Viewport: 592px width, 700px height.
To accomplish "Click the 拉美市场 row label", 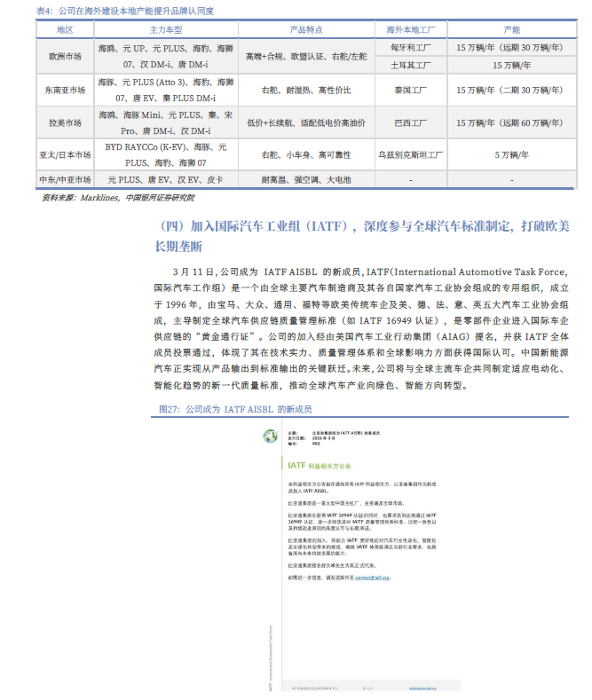I will pyautogui.click(x=65, y=122).
